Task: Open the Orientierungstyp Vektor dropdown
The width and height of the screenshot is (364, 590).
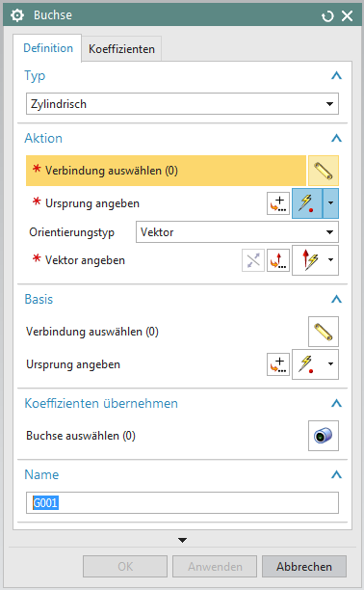Action: (237, 232)
